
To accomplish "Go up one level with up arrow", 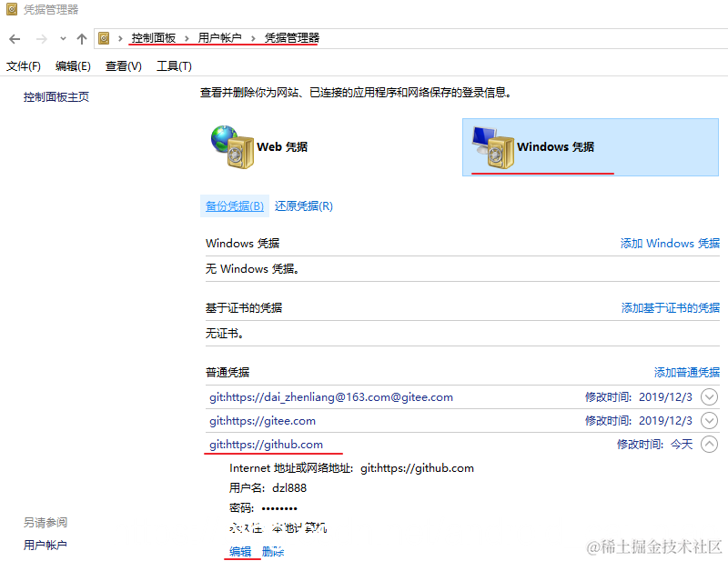I will [x=82, y=39].
